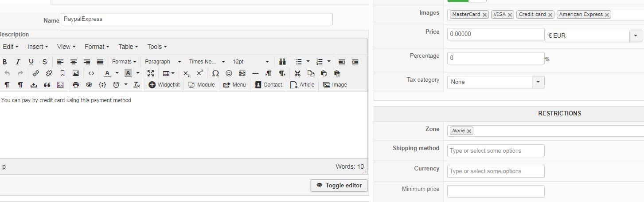Expand the EUR currency dropdown
This screenshot has width=644, height=202.
tap(636, 36)
